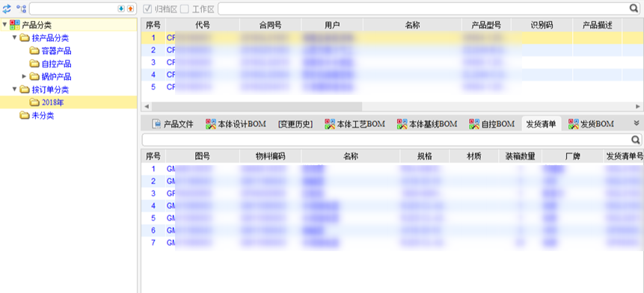644x293 pixels.
Task: Select row 6 in the lower shipping list
Action: pos(392,230)
